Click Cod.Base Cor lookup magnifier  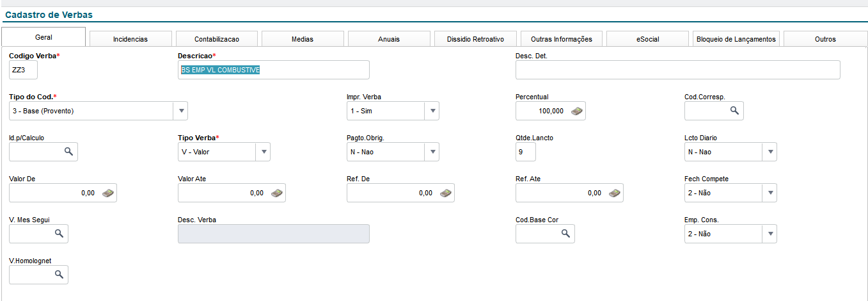click(565, 234)
